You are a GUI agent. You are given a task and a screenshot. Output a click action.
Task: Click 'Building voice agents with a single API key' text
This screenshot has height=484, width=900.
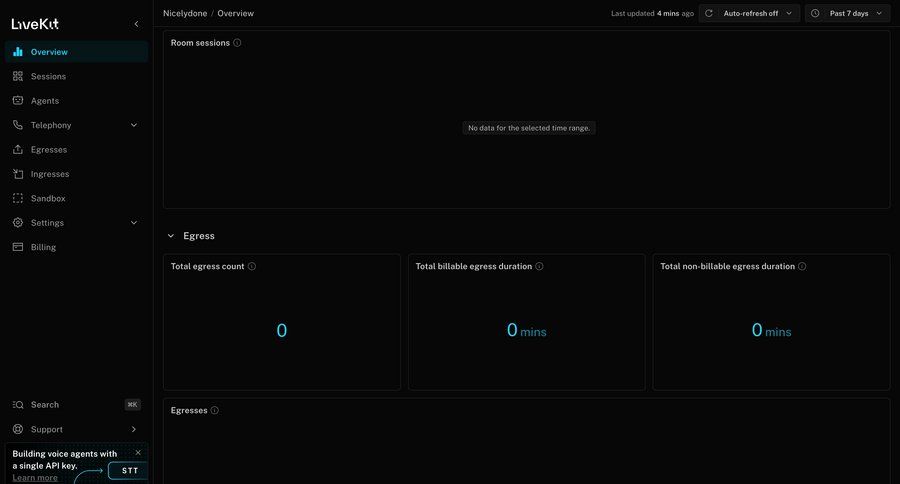point(64,459)
